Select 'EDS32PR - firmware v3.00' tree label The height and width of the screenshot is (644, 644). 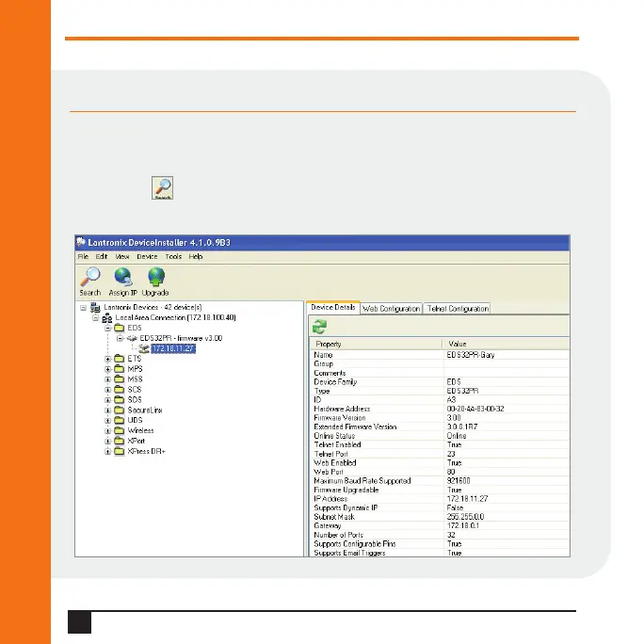point(181,338)
